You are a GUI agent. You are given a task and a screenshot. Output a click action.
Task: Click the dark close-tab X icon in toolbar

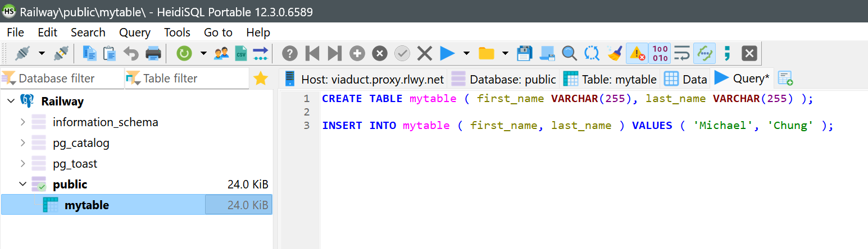[x=749, y=53]
